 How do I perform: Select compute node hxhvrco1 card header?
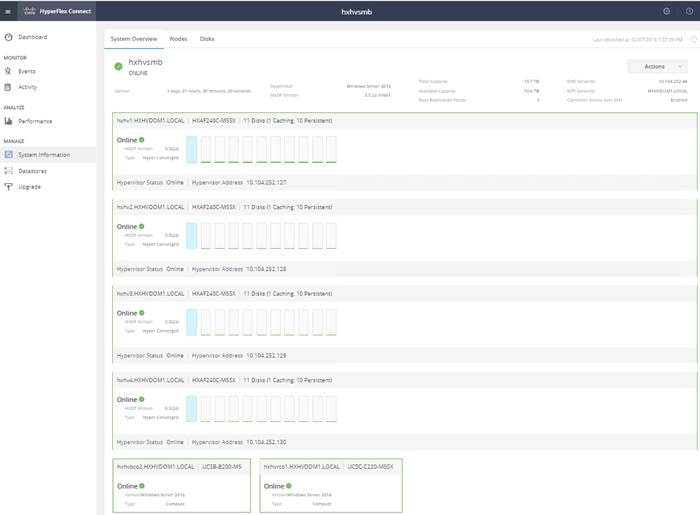(x=331, y=467)
